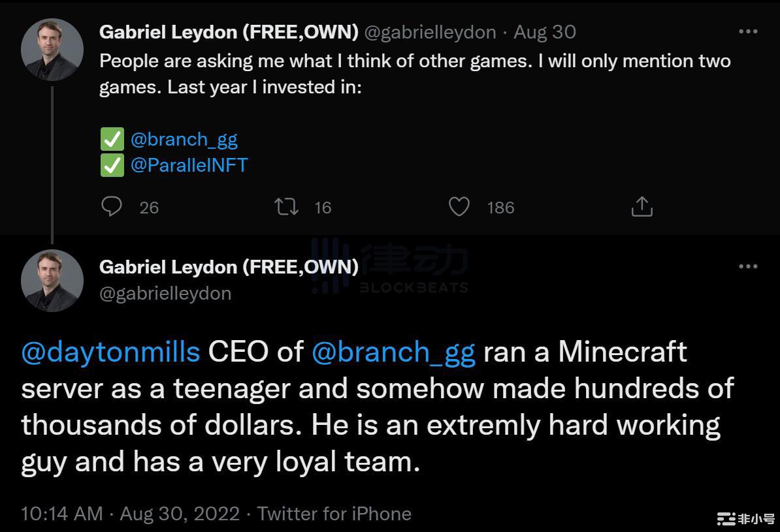Click the Twitter for iPhone source label
Viewport: 780px width, 532px height.
tap(334, 514)
